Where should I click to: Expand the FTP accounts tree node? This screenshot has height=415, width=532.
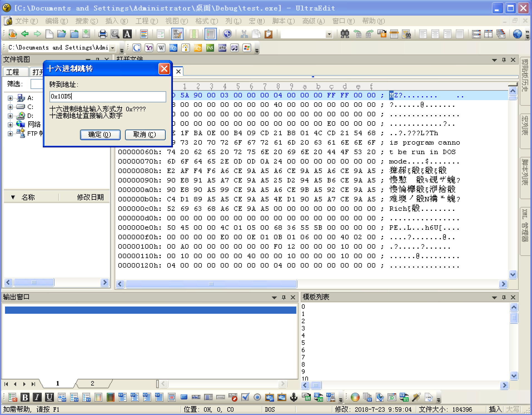(x=10, y=134)
